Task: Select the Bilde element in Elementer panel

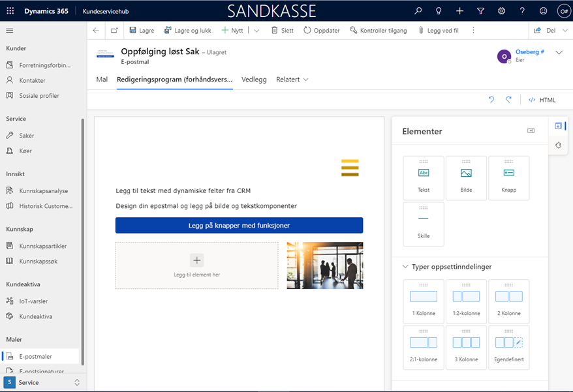Action: pyautogui.click(x=466, y=177)
